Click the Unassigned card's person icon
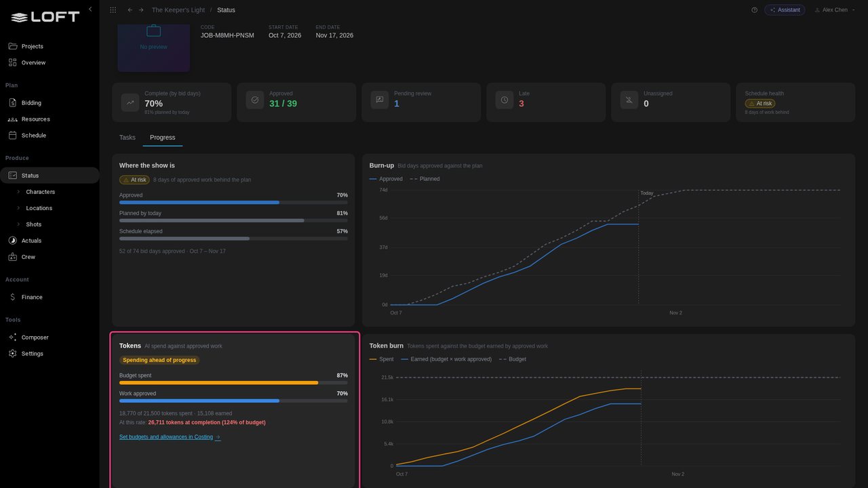868x488 pixels. click(x=629, y=100)
